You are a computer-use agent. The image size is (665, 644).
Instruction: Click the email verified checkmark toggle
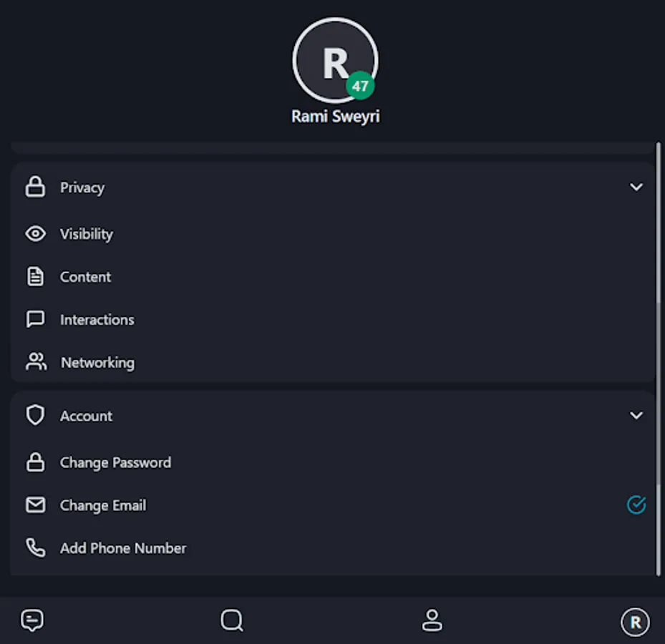coord(636,505)
